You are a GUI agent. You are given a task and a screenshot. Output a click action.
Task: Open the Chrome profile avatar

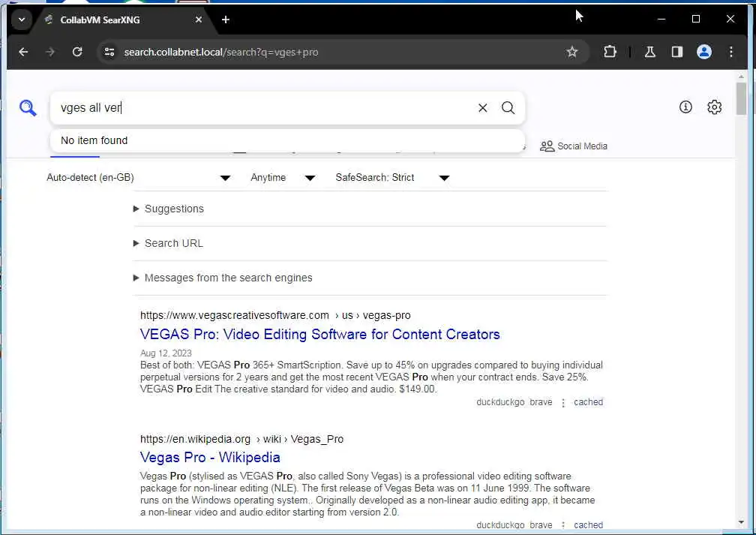704,52
